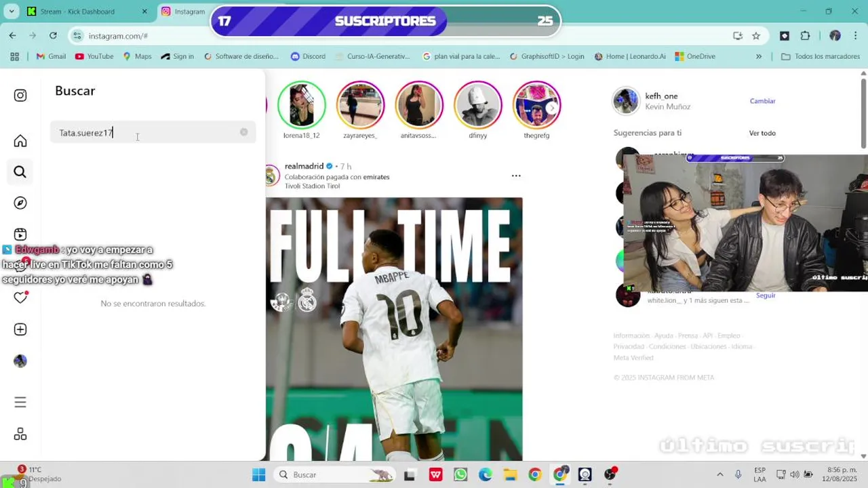Open the Real Madrid full time post image
Screen dimensions: 868x488
point(394,329)
